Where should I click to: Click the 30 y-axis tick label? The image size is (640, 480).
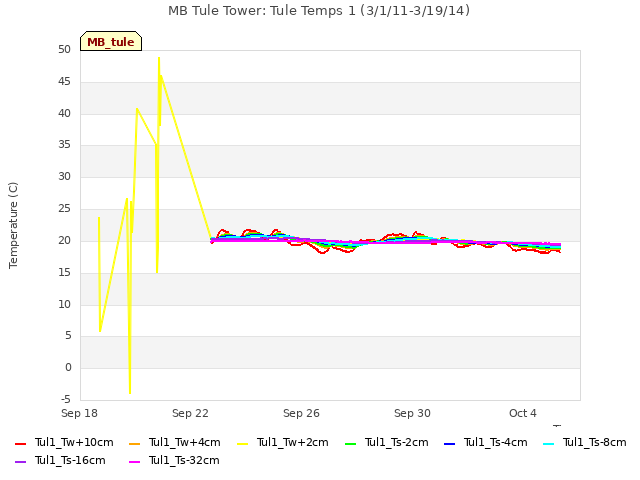pyautogui.click(x=64, y=176)
